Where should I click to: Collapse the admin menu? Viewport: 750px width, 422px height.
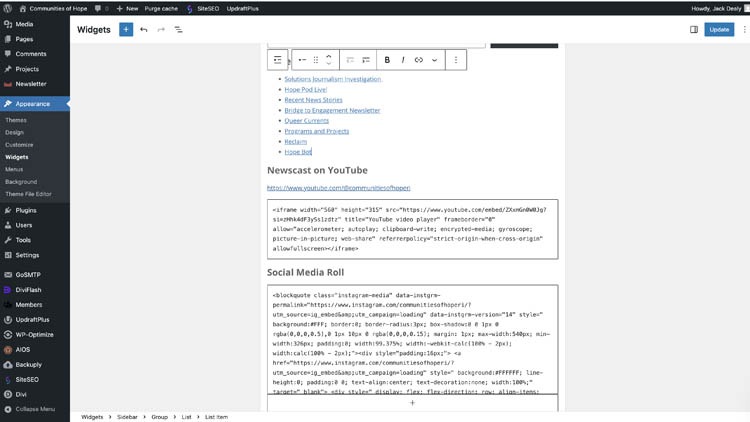pos(35,409)
